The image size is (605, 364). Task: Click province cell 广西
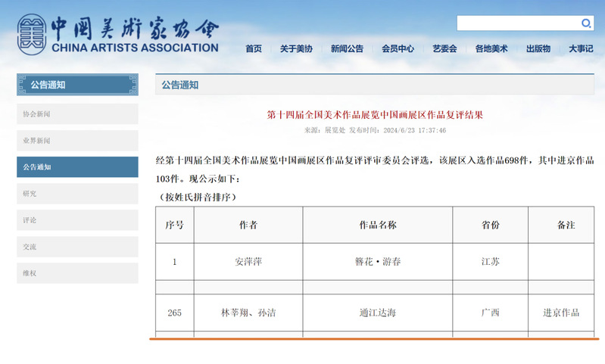pyautogui.click(x=490, y=313)
